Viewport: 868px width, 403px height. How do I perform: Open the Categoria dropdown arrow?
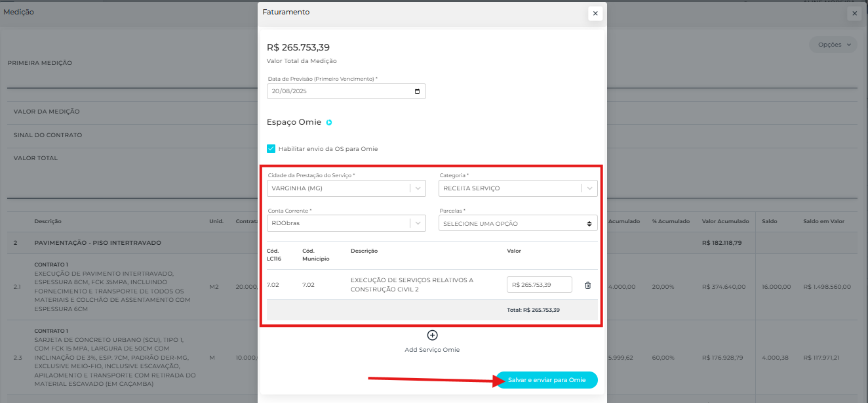[590, 188]
